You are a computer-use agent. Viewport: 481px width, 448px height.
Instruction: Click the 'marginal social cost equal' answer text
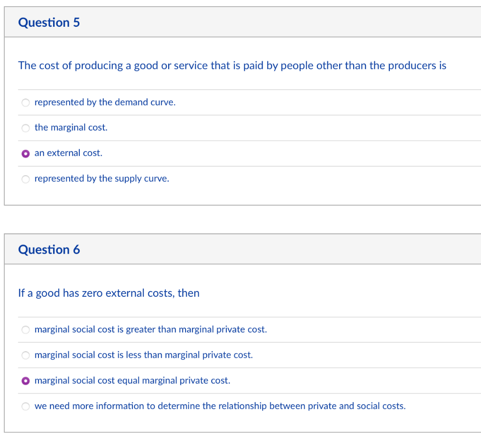point(132,380)
